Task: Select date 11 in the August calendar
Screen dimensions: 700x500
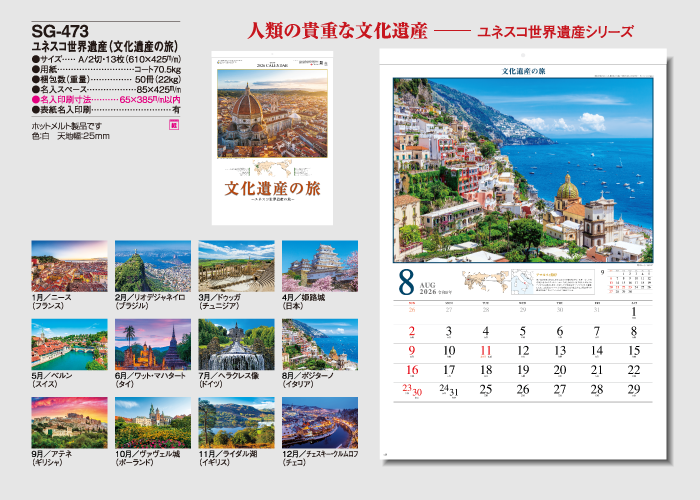Action: 485,351
